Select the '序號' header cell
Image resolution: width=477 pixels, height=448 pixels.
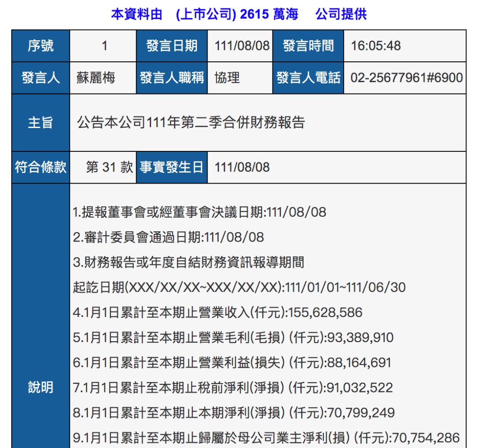[x=41, y=46]
